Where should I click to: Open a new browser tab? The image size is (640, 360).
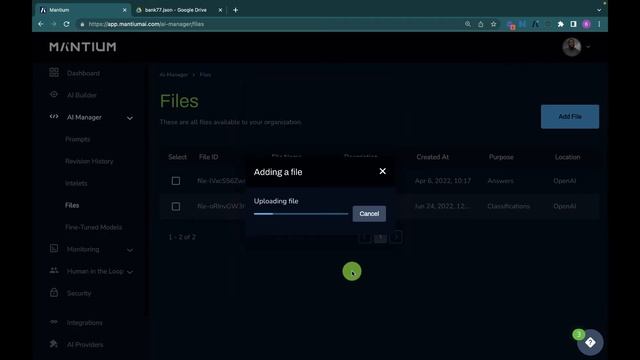point(236,10)
